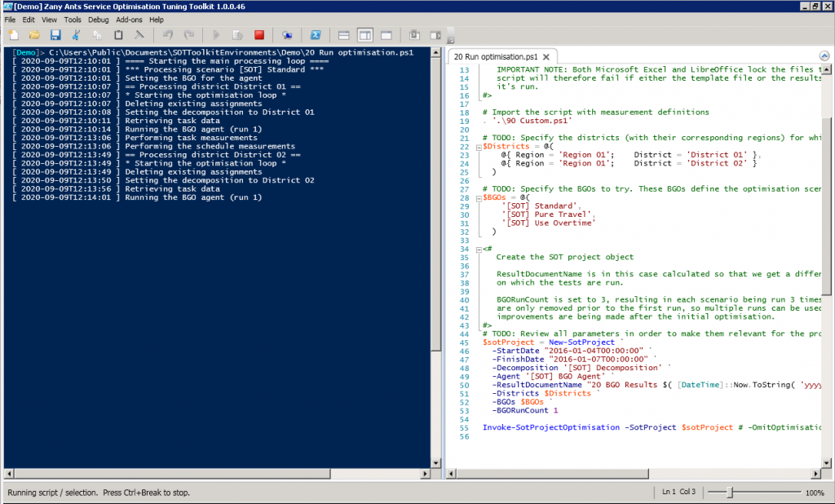Image resolution: width=835 pixels, height=504 pixels.
Task: Collapse the comment block at line 34
Action: click(x=478, y=250)
